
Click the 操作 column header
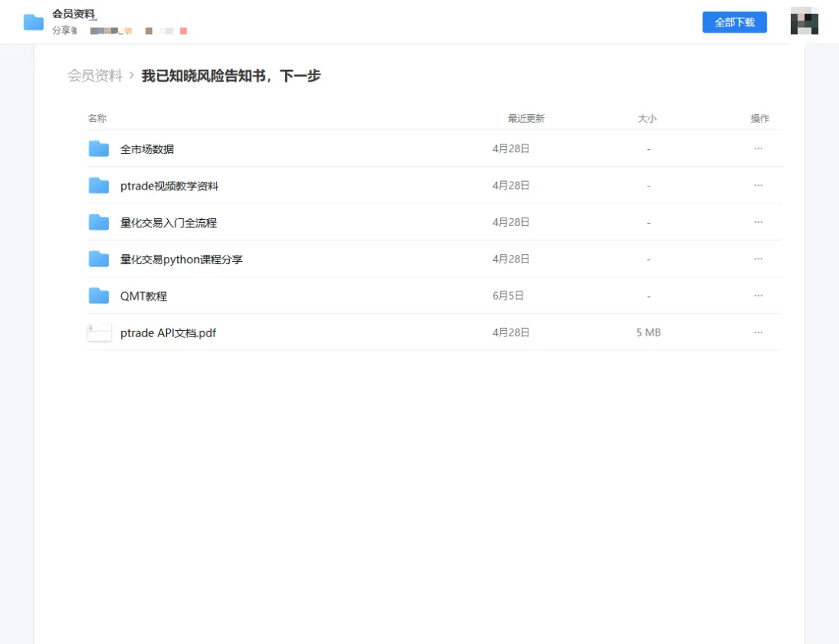tap(760, 118)
